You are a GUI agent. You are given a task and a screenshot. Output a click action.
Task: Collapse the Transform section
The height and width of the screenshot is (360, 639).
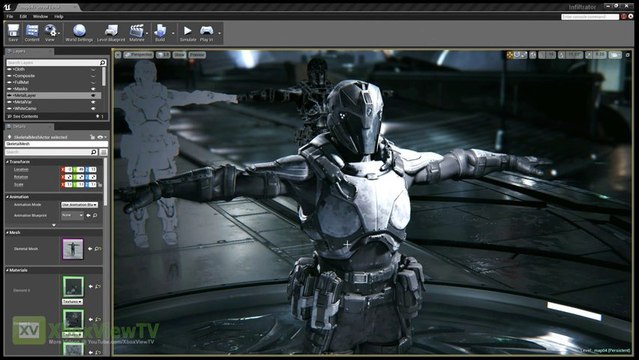pos(7,162)
